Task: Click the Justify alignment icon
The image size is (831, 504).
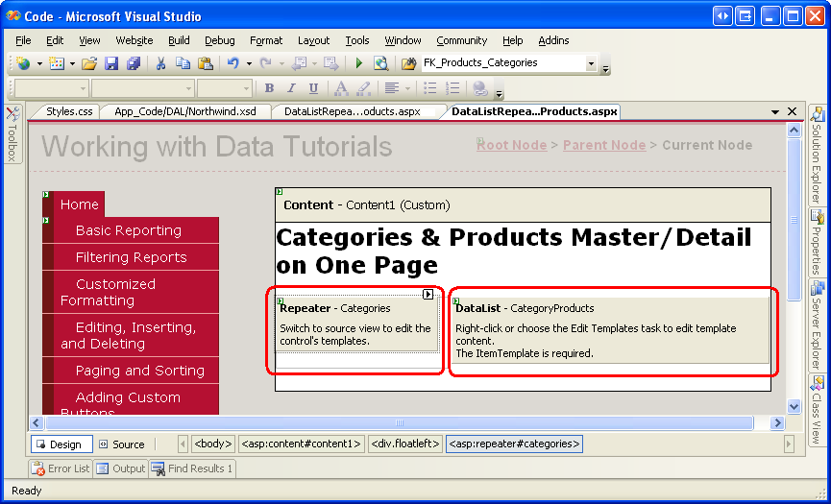Action: coord(392,88)
